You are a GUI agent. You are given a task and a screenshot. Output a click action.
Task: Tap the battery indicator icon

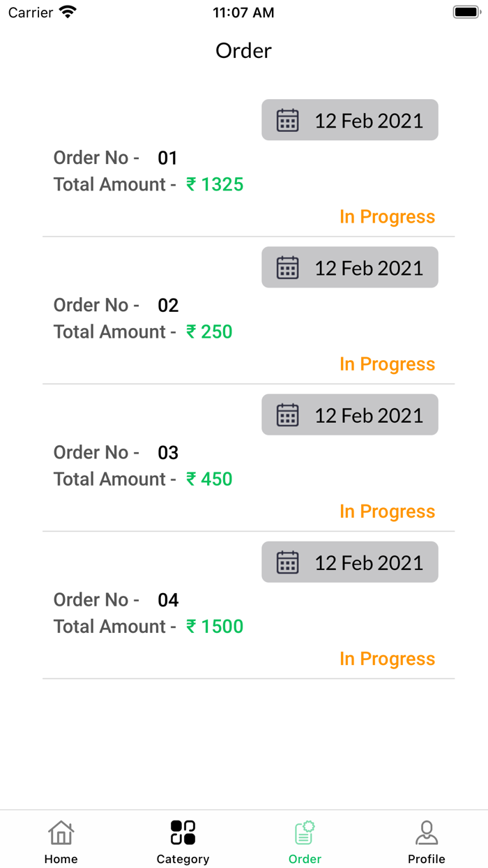[x=466, y=13]
